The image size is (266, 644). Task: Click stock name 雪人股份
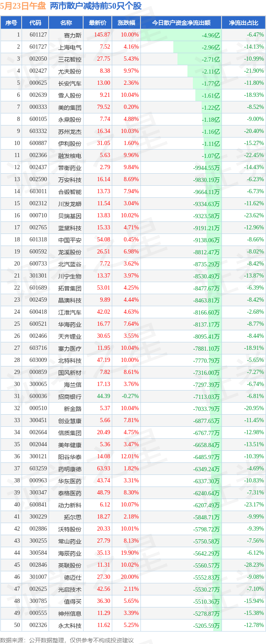pyautogui.click(x=70, y=95)
